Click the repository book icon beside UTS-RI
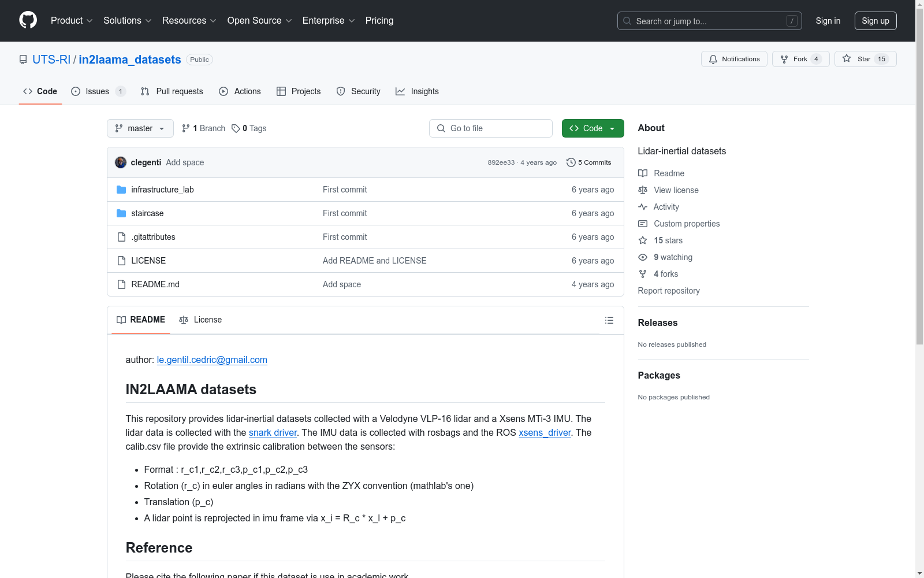 click(x=23, y=60)
